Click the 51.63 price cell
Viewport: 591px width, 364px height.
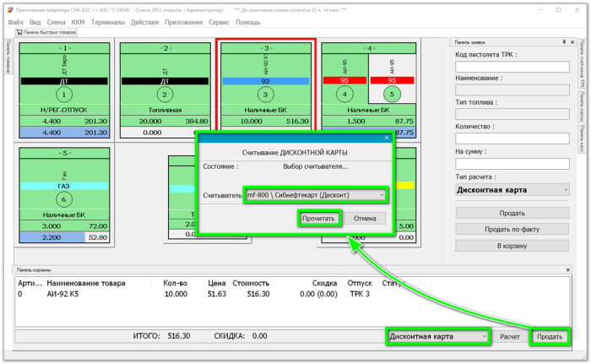click(x=217, y=294)
